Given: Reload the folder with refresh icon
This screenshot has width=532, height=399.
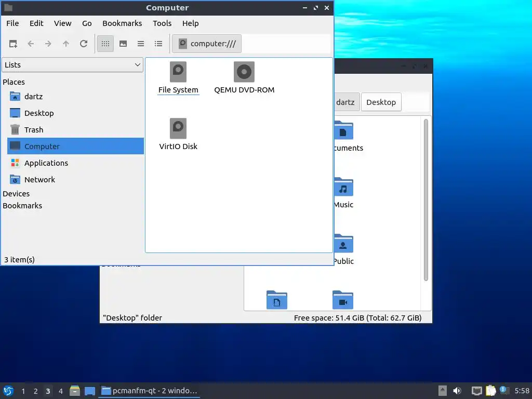Looking at the screenshot, I should [84, 44].
